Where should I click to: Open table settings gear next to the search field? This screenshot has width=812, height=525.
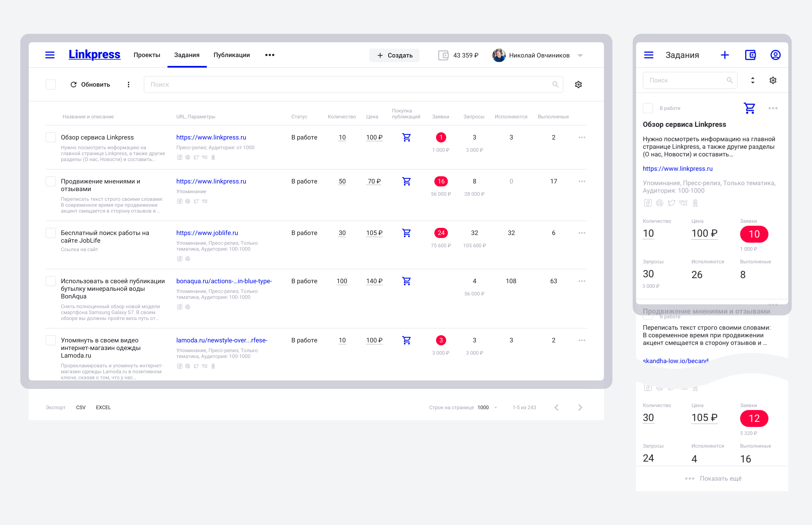pyautogui.click(x=578, y=85)
